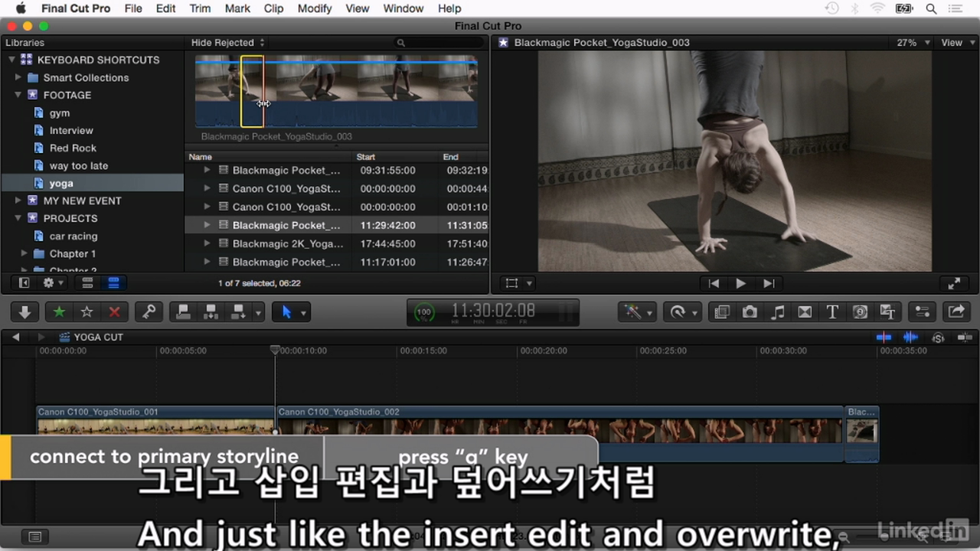Open the viewer View options menu
This screenshot has height=551, width=980.
pos(956,43)
